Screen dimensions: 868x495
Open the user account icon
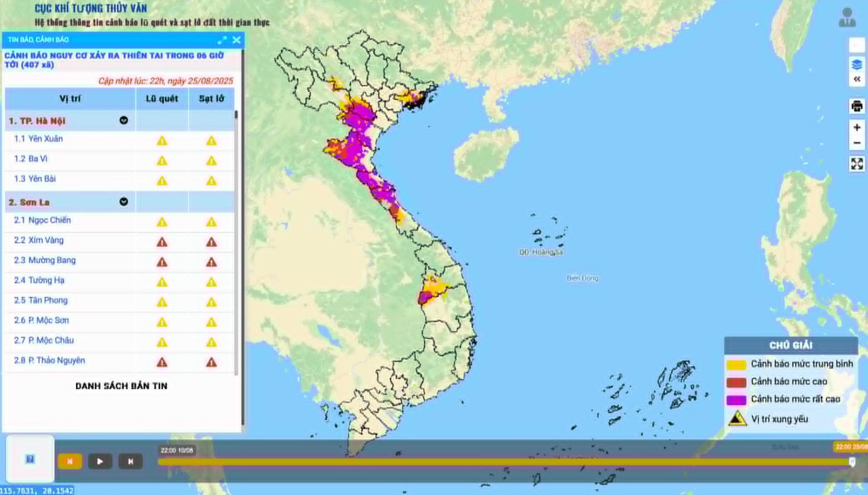point(847,17)
